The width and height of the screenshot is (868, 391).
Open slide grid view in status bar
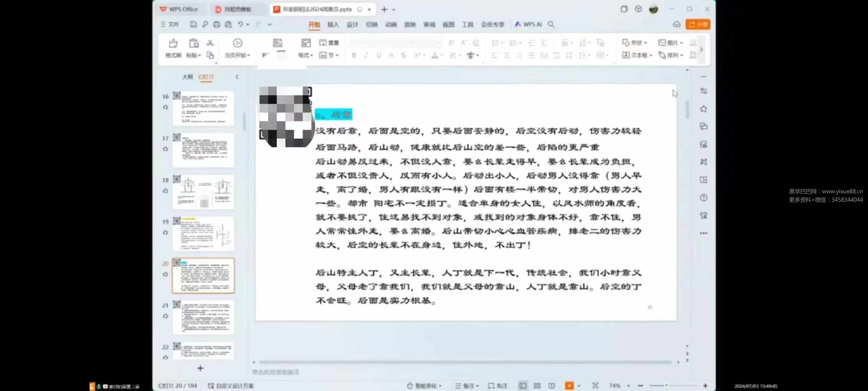[537, 385]
